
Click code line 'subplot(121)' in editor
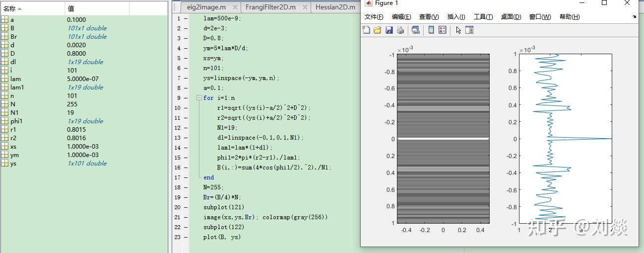pos(224,207)
